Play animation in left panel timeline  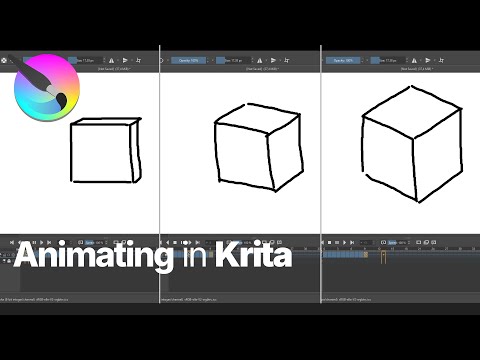[42, 242]
